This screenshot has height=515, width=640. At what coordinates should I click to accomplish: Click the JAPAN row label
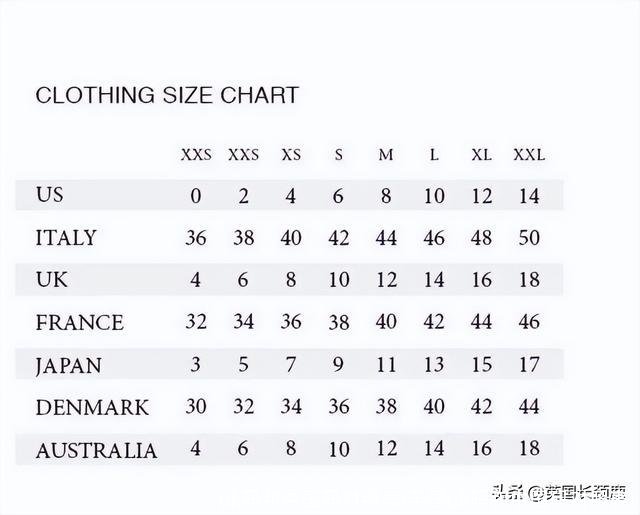(68, 365)
